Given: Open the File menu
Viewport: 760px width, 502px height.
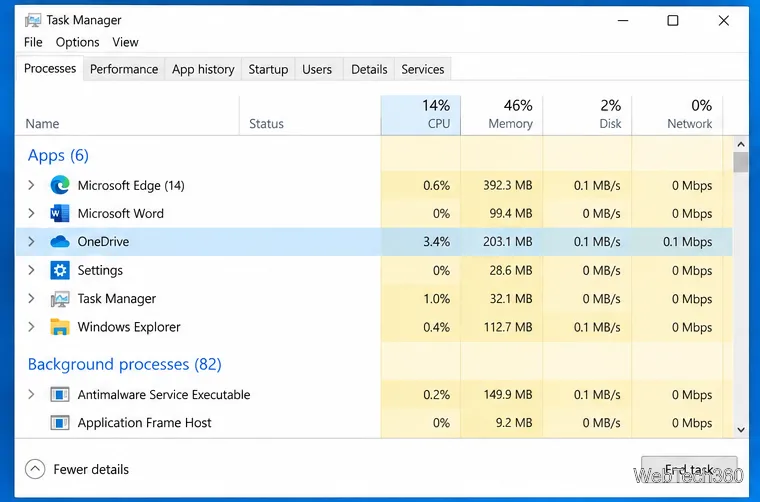Looking at the screenshot, I should (x=33, y=42).
